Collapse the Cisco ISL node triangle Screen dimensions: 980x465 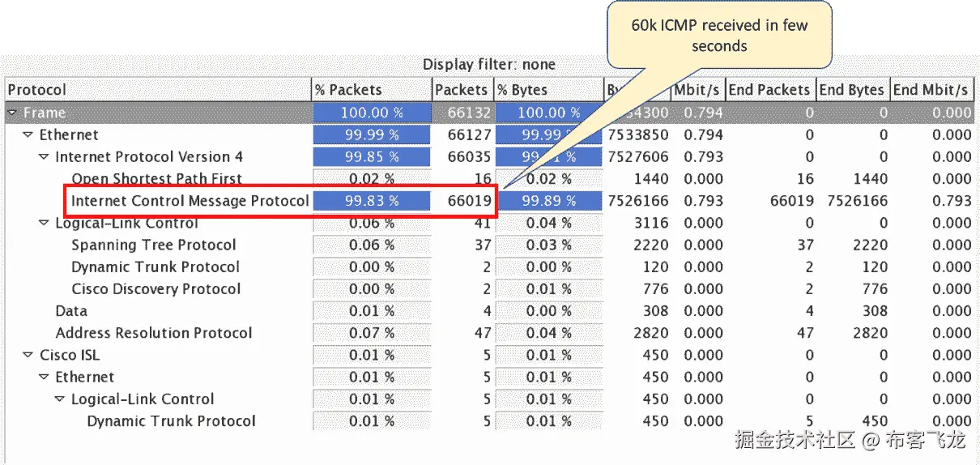(x=28, y=356)
